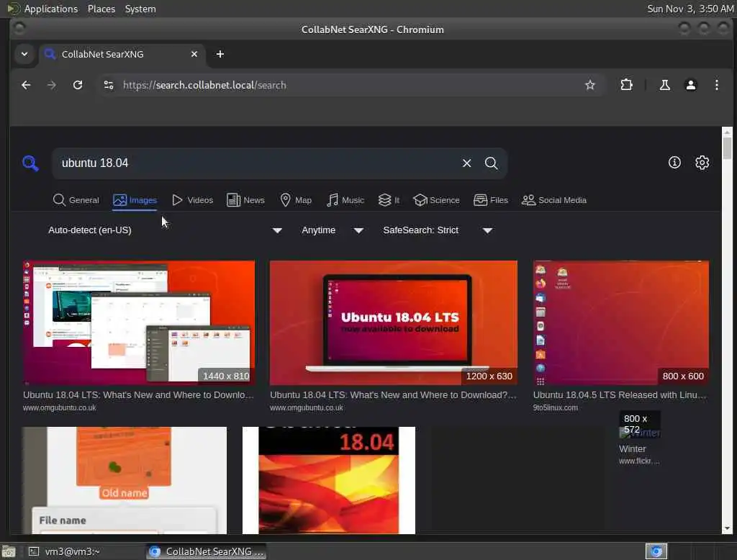737x560 pixels.
Task: Switch to the It category tab
Action: (389, 200)
